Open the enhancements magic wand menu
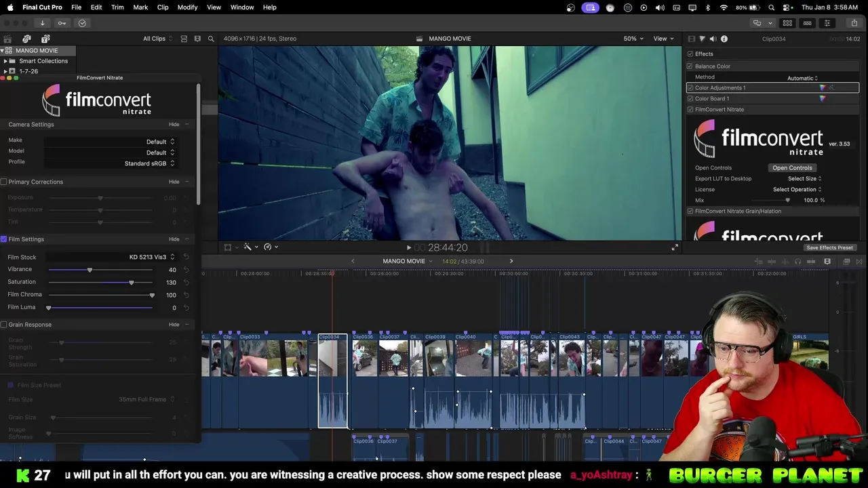 (250, 247)
